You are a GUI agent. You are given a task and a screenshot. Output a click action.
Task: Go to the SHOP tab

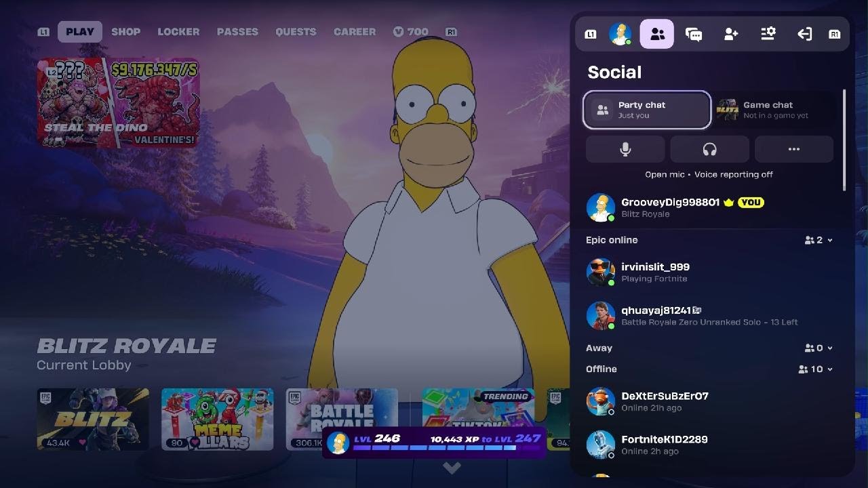(126, 32)
